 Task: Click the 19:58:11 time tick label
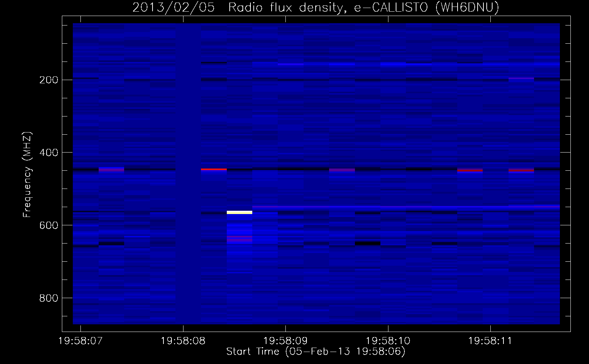[490, 341]
